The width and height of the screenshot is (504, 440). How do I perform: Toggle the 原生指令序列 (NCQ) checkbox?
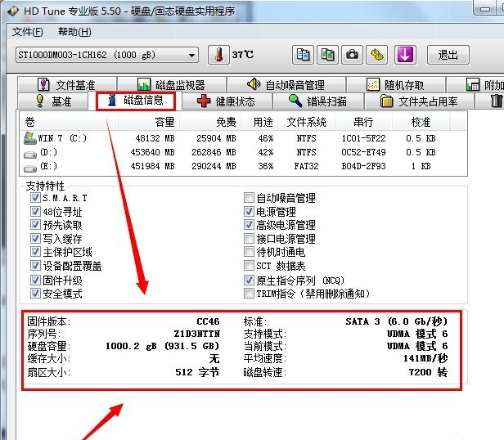(x=249, y=280)
